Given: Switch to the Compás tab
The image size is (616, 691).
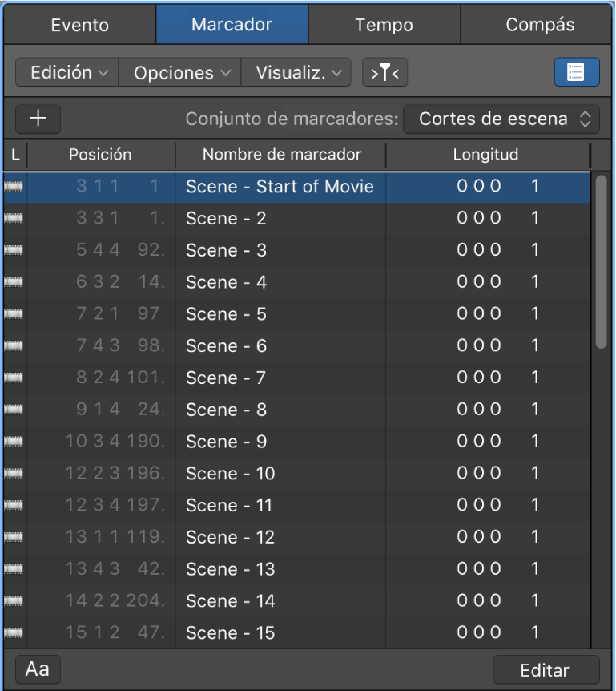Looking at the screenshot, I should tap(537, 24).
